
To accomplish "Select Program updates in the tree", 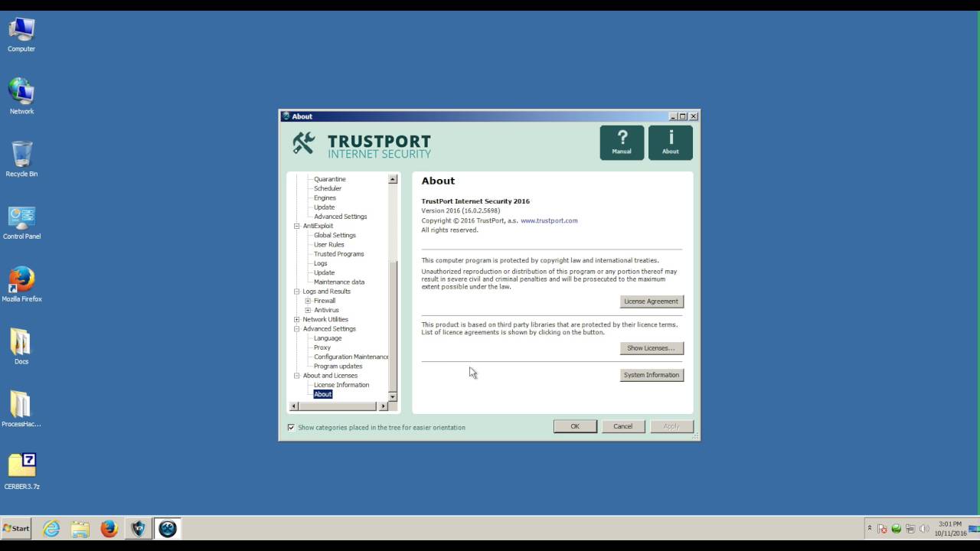I will [338, 366].
